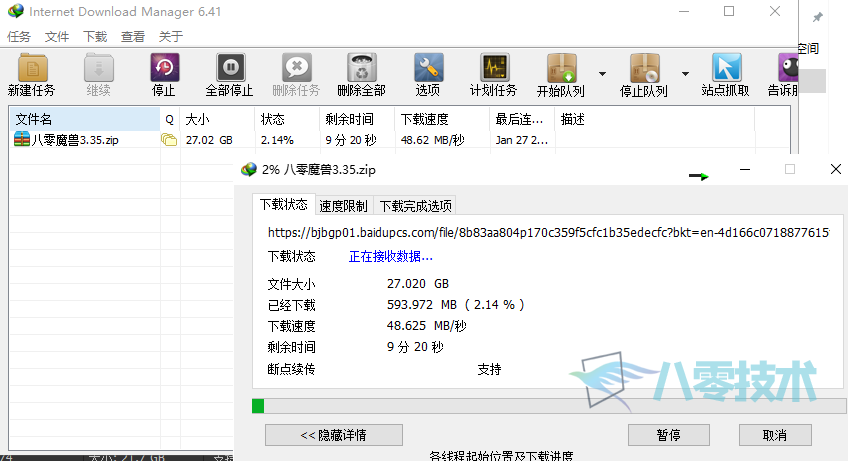The width and height of the screenshot is (848, 461).
Task: Sort by the 下载速度 column header
Action: (442, 119)
